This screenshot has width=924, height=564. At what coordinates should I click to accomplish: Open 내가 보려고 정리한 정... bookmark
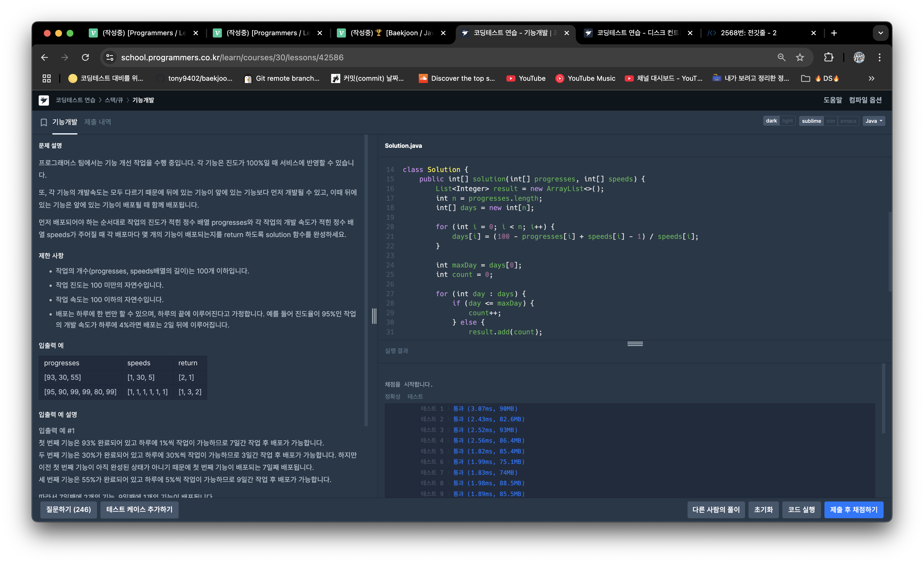tap(751, 78)
